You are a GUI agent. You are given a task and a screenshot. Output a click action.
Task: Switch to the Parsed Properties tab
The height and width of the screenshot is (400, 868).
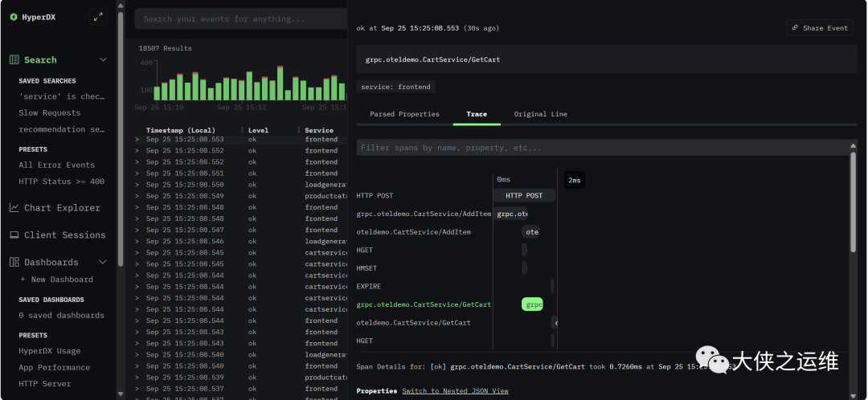pos(404,114)
